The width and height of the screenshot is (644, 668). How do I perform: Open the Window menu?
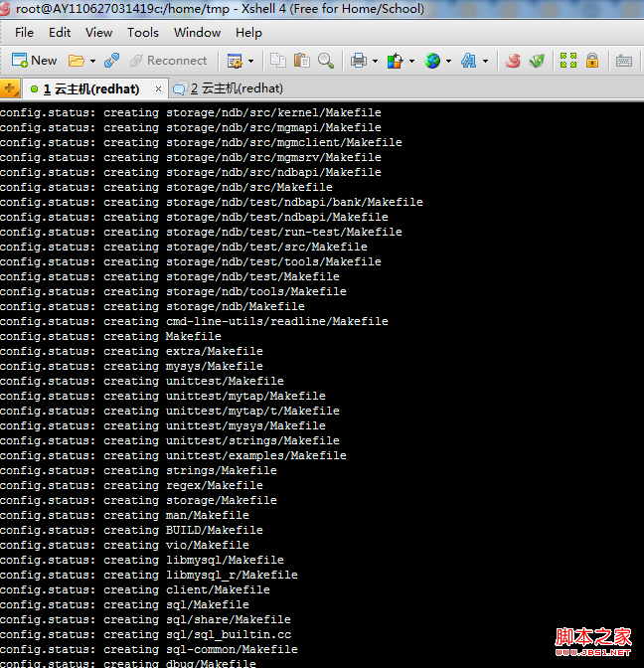[197, 32]
